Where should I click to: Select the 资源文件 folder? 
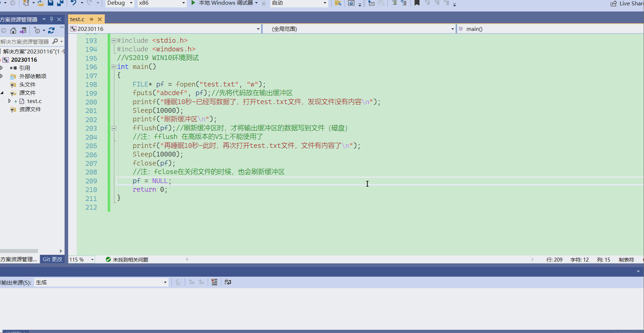pyautogui.click(x=30, y=109)
